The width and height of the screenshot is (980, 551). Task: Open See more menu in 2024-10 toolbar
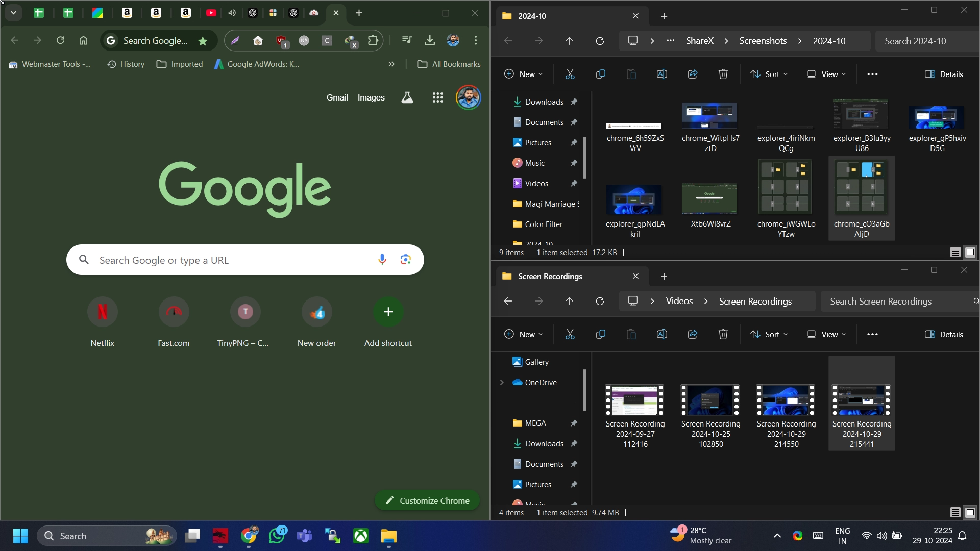click(x=872, y=74)
